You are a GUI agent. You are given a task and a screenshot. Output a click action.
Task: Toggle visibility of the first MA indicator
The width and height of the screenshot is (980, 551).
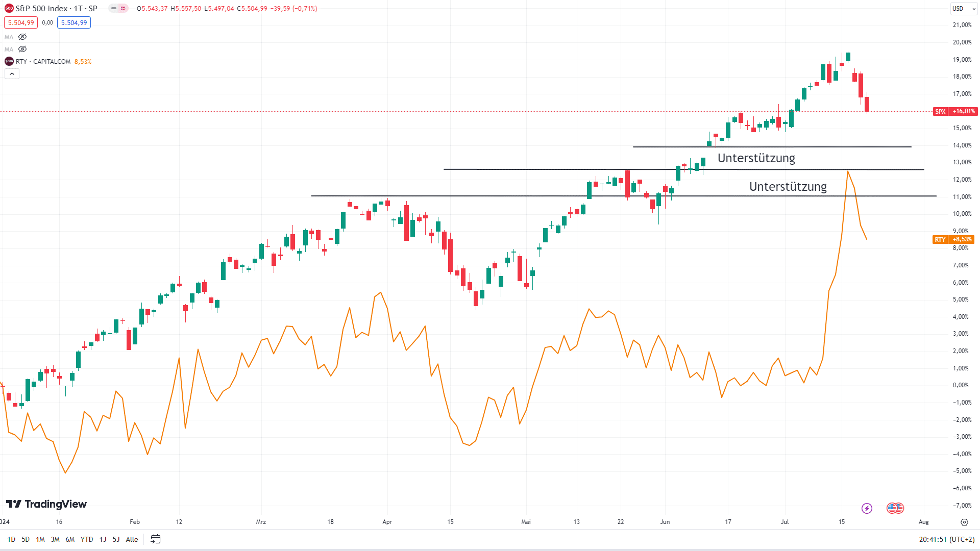(22, 37)
